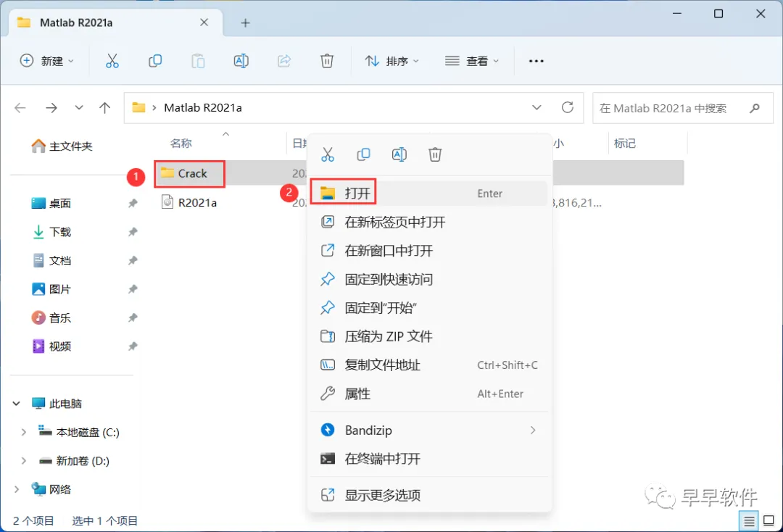
Task: Select the Home (主文件夹) sidebar item
Action: [62, 146]
